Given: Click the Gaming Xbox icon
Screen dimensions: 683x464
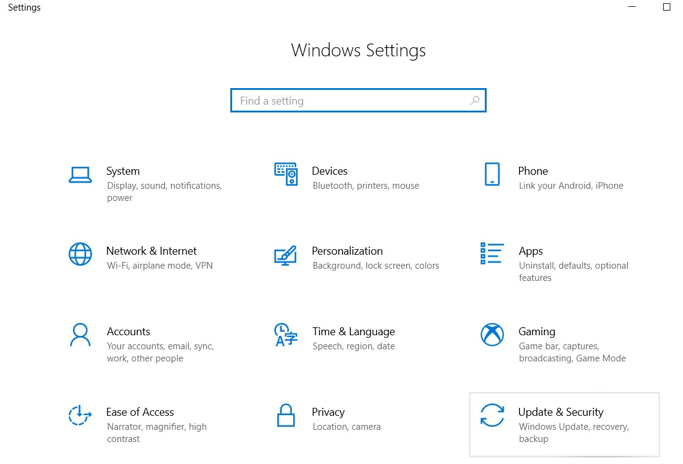Looking at the screenshot, I should pyautogui.click(x=492, y=335).
